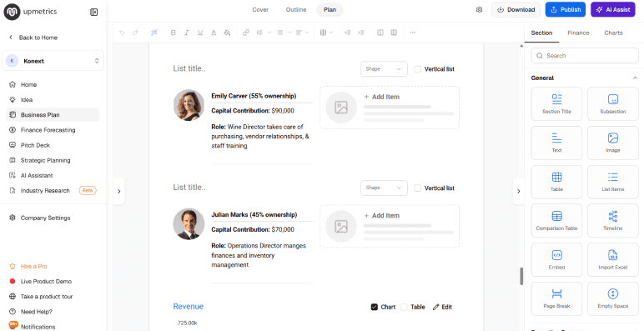This screenshot has height=331, width=644.
Task: Add a Section Title block
Action: [x=556, y=104]
